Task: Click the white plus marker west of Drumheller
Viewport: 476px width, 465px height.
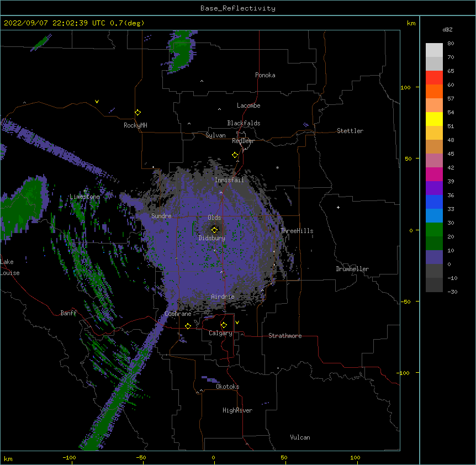Action: [x=338, y=207]
